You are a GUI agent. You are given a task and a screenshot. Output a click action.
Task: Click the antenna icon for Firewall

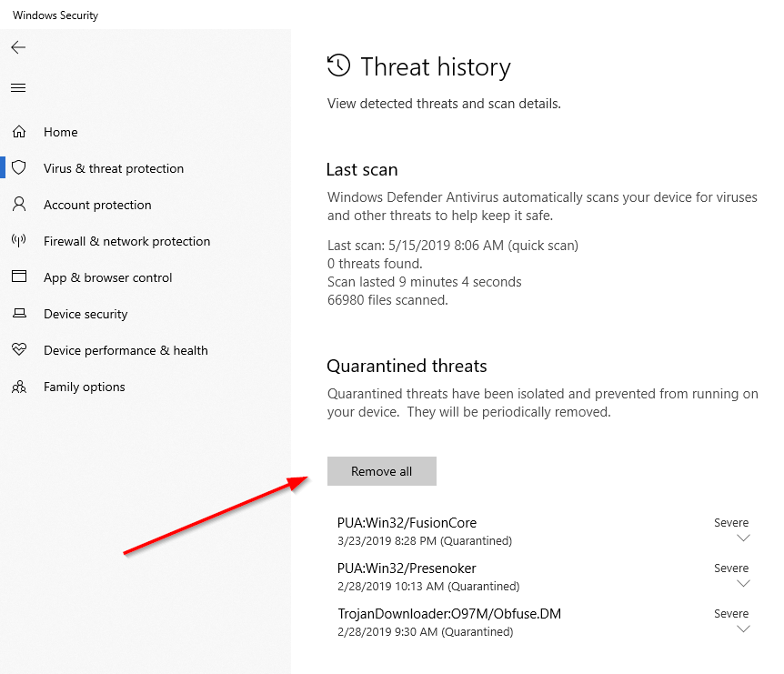click(x=19, y=240)
